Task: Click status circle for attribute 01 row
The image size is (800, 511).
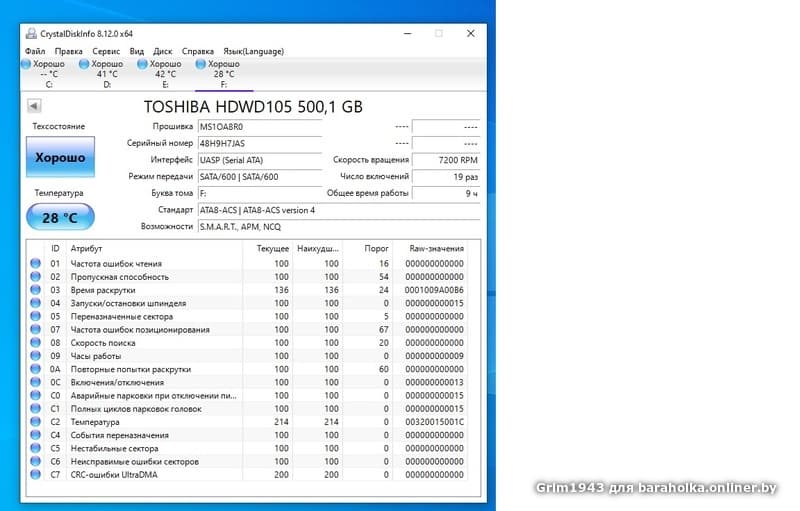Action: point(35,263)
